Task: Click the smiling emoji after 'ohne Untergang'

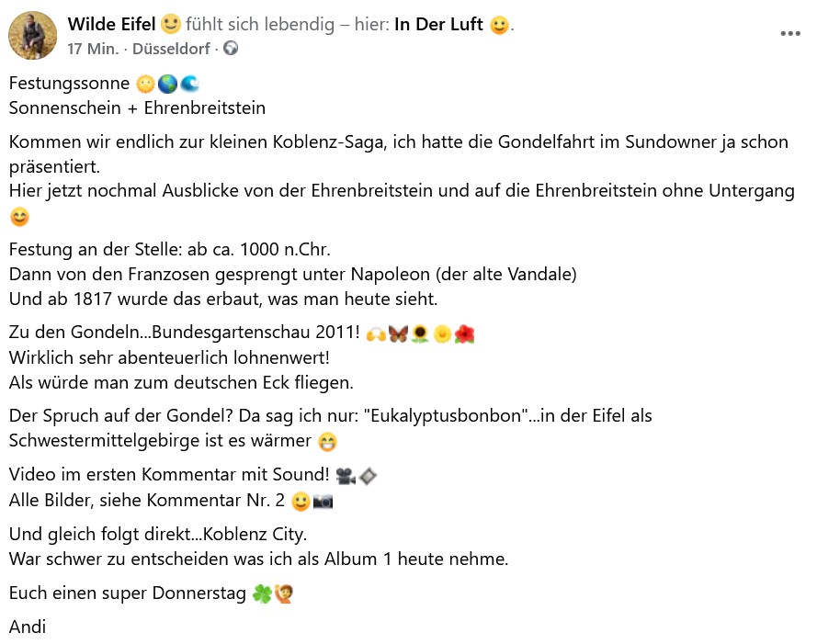Action: pos(19,218)
